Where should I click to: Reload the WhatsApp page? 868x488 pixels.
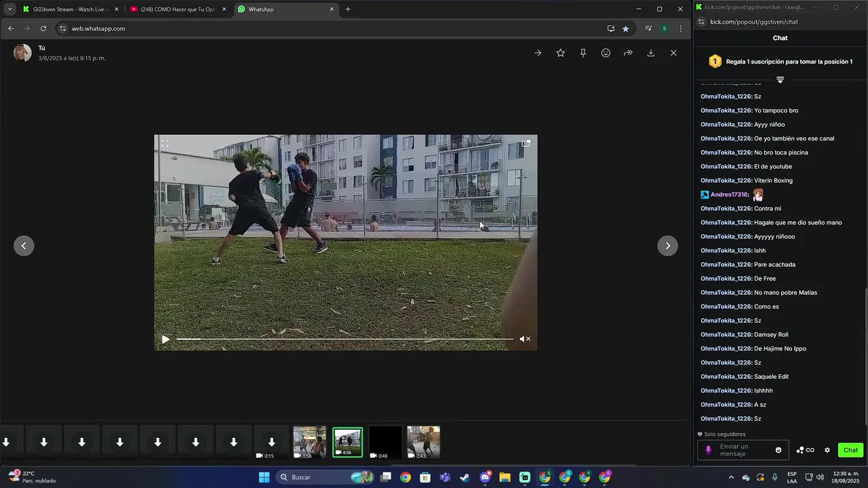coord(43,28)
